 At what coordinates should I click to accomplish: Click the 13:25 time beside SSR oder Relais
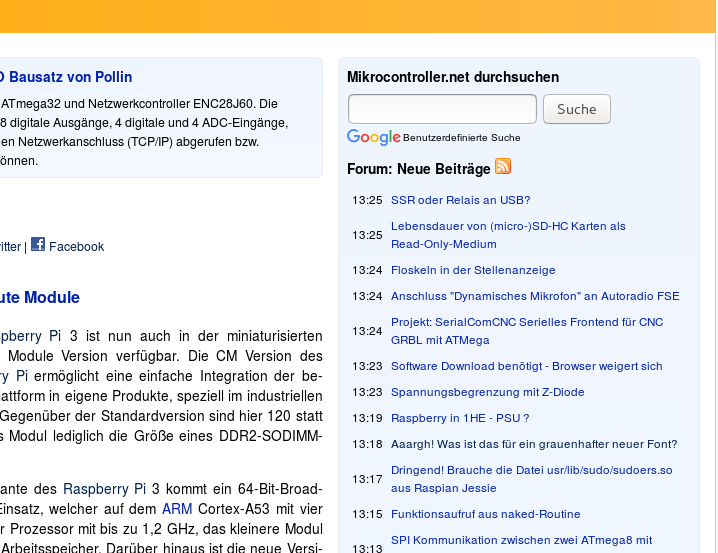pyautogui.click(x=367, y=200)
